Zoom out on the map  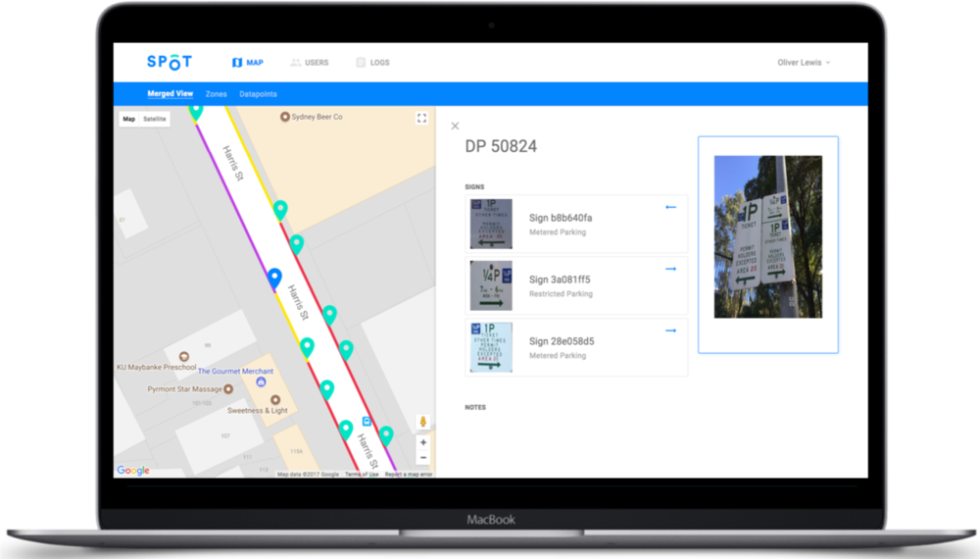coord(423,458)
